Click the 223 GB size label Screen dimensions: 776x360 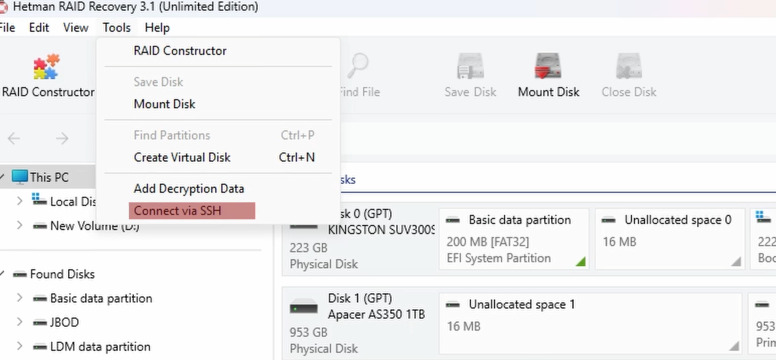point(308,248)
